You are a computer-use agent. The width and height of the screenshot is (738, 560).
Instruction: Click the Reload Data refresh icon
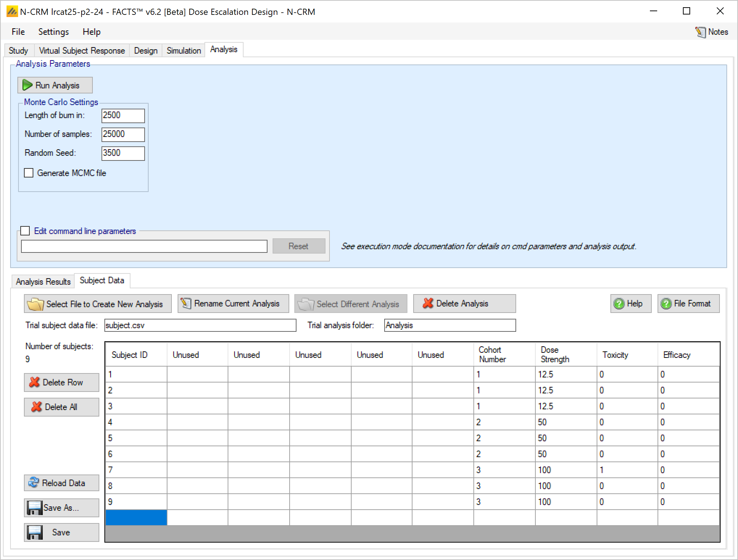click(x=34, y=482)
